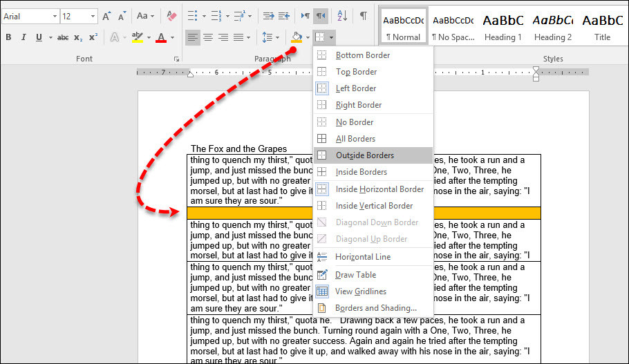
Task: Click the Grow Font size icon
Action: [107, 15]
